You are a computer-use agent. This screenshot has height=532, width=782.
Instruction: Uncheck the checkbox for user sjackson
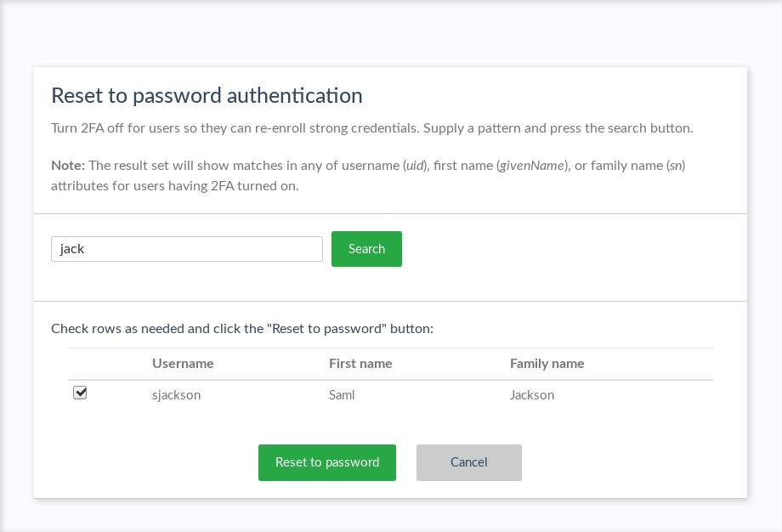point(80,393)
